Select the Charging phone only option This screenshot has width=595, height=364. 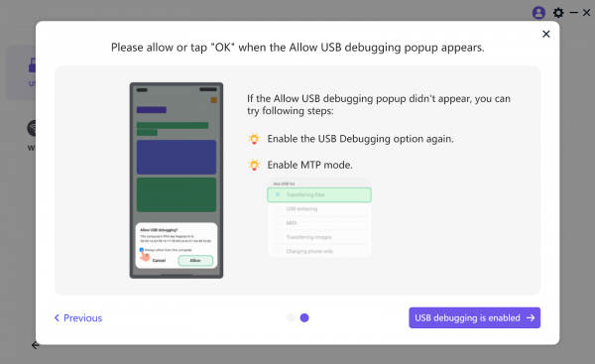point(319,251)
